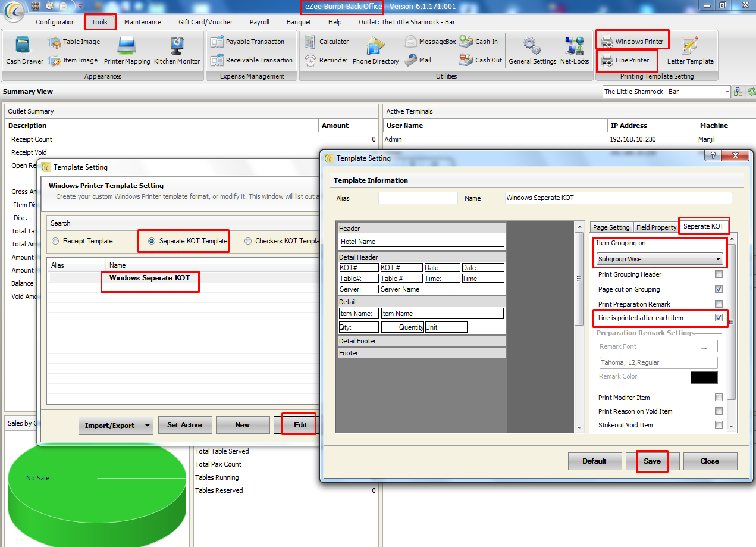The width and height of the screenshot is (756, 547).
Task: Open the Help menu
Action: [x=335, y=22]
